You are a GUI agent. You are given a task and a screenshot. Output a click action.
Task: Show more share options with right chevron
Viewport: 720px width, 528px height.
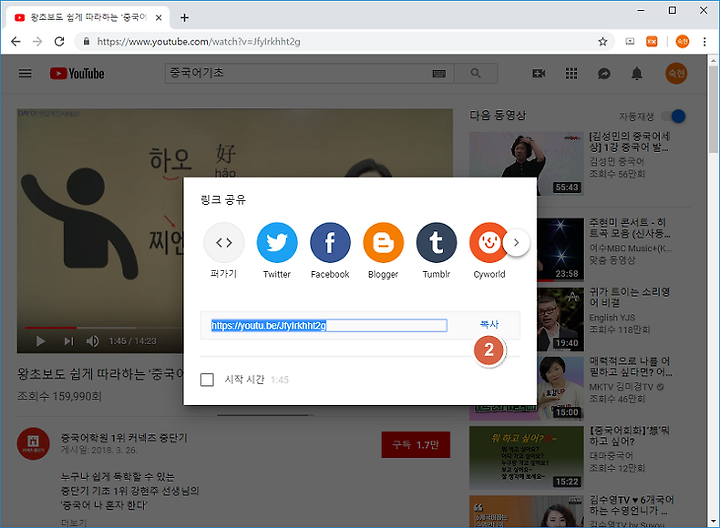(516, 242)
